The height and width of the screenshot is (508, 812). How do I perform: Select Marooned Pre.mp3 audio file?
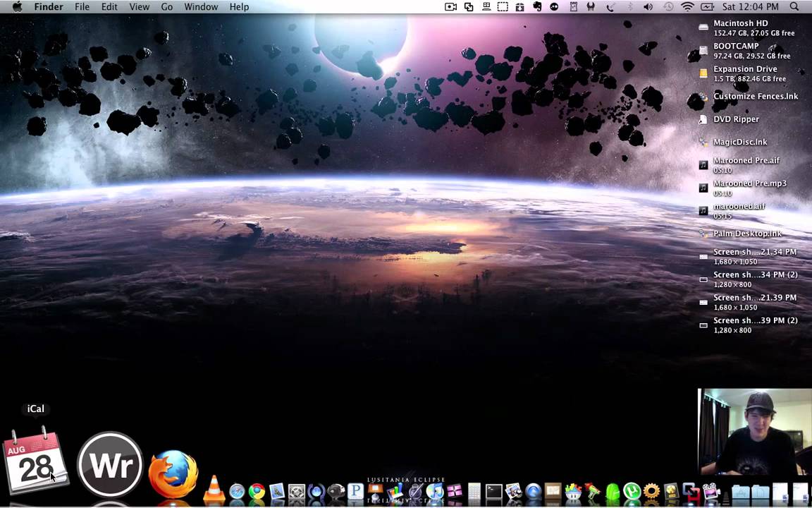pyautogui.click(x=743, y=188)
